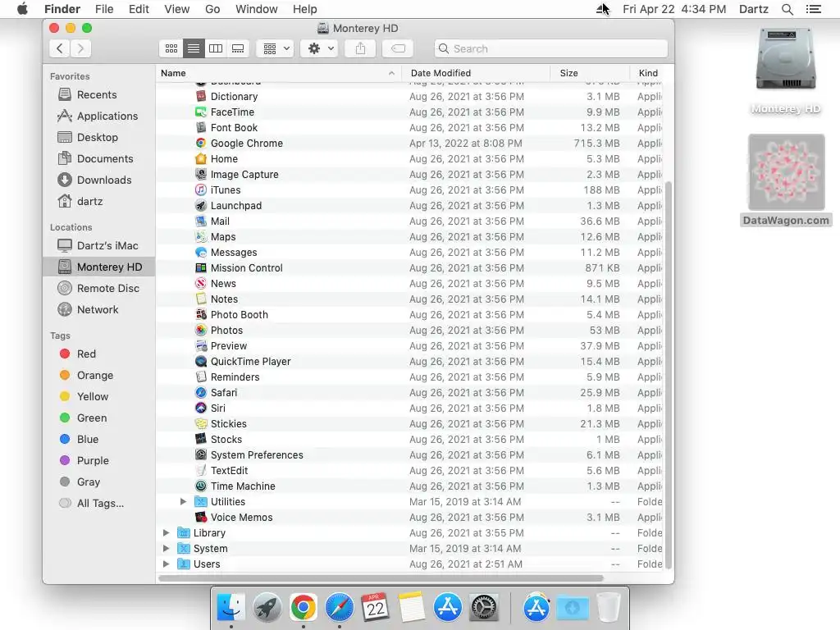The height and width of the screenshot is (630, 840).
Task: Open the Action gear menu
Action: coord(320,48)
